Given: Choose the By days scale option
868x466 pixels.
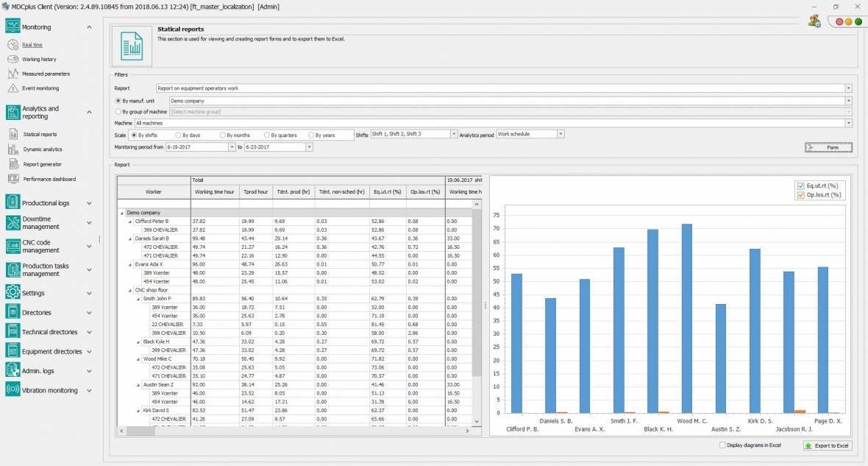Looking at the screenshot, I should 178,135.
